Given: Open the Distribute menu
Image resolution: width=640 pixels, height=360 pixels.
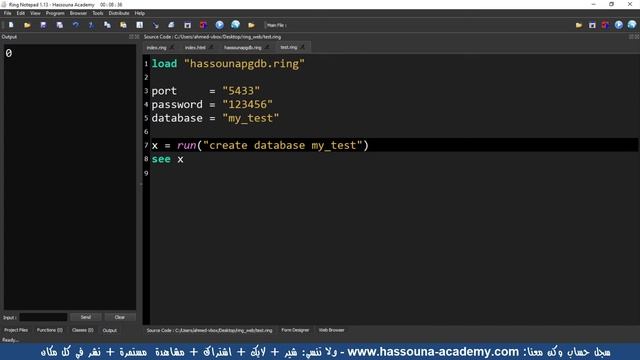Looking at the screenshot, I should tap(119, 13).
